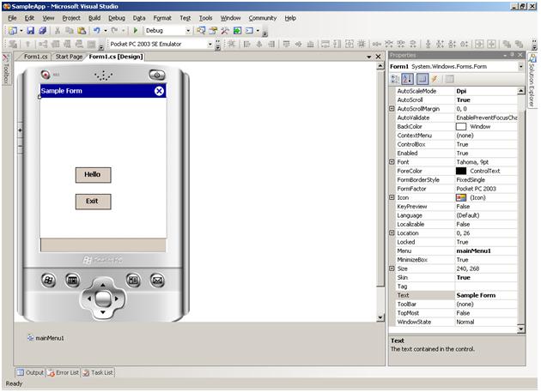Expand the Location property
Screen dimensions: 541x392
392,232
